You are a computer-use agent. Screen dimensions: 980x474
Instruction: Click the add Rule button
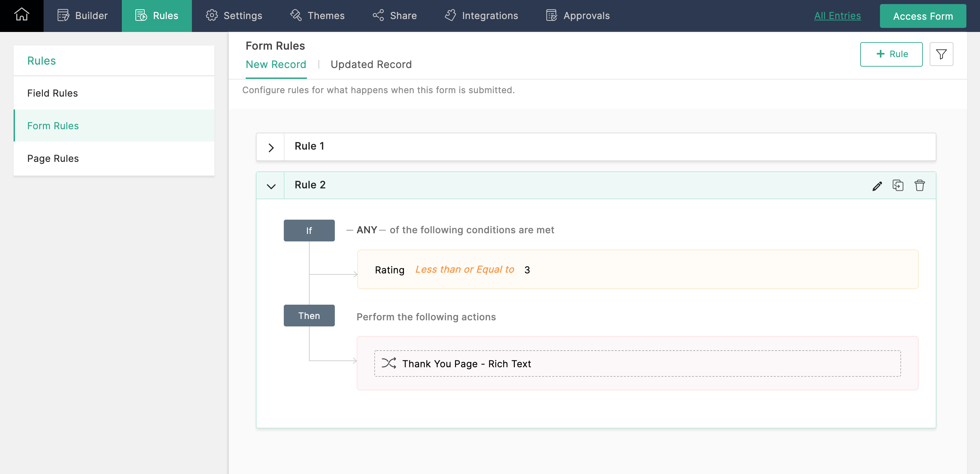pos(891,54)
